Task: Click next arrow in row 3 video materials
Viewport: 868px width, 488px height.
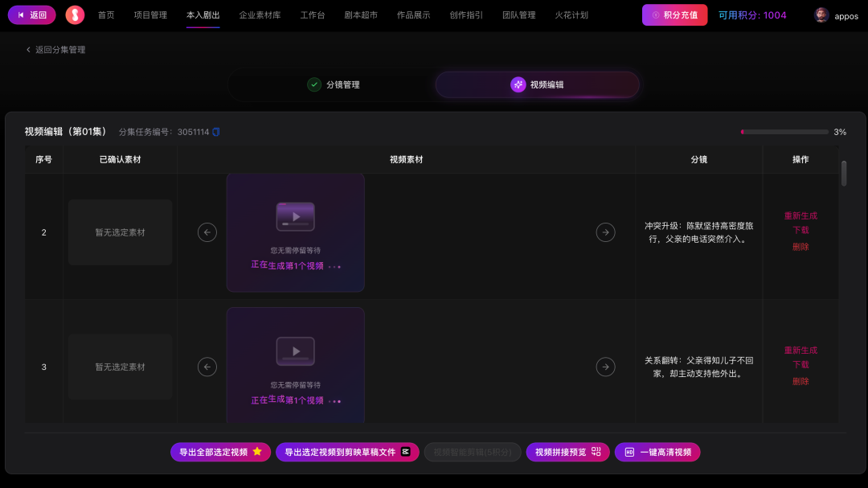Action: (605, 367)
